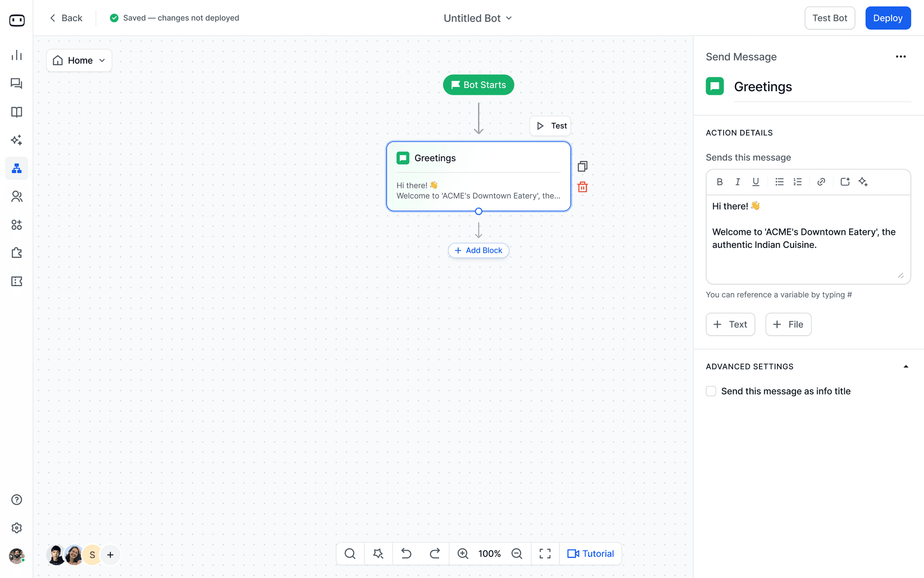Open the Send Message options menu
This screenshot has height=578, width=924.
(900, 56)
